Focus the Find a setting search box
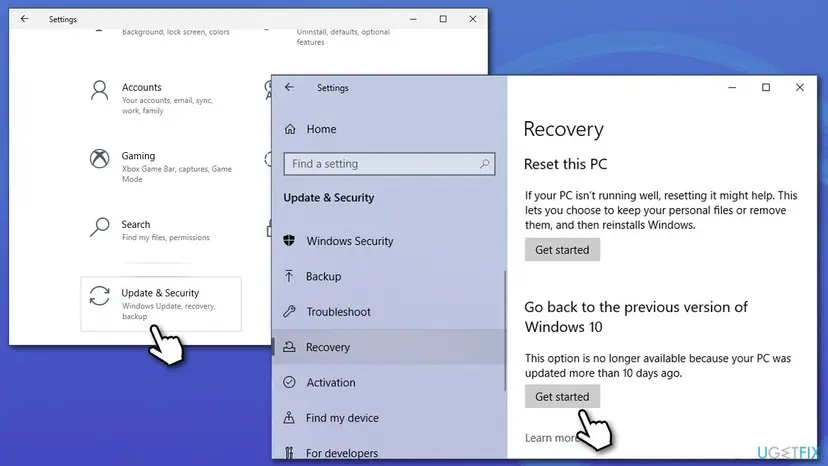828x466 pixels. (x=389, y=164)
